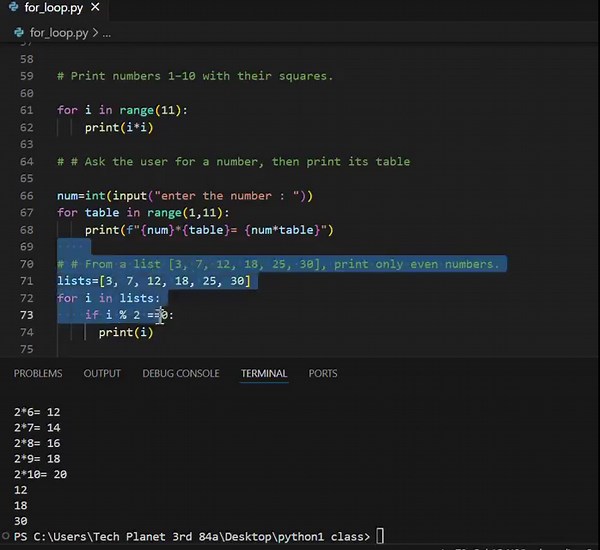Click line number 61 in the gutter

point(27,110)
